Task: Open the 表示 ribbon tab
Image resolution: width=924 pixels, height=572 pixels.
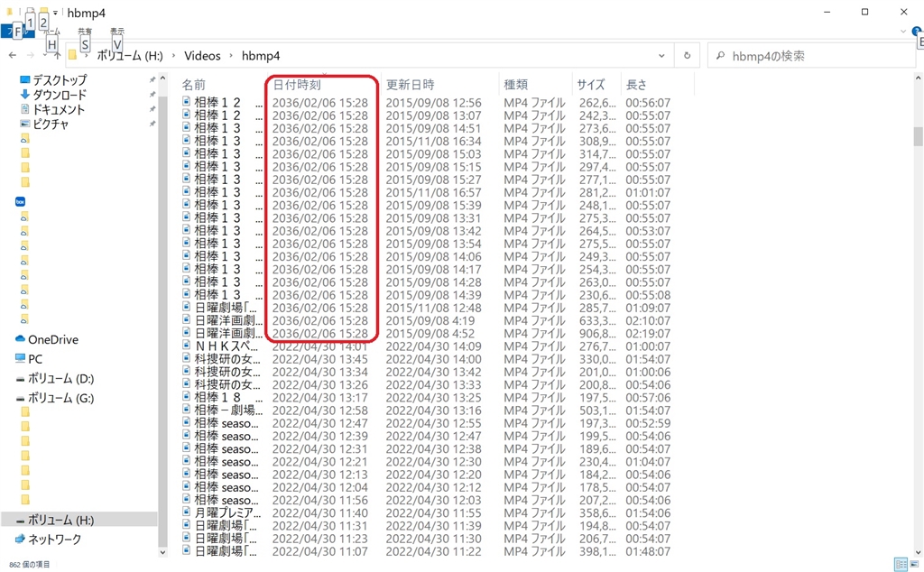Action: click(x=117, y=32)
